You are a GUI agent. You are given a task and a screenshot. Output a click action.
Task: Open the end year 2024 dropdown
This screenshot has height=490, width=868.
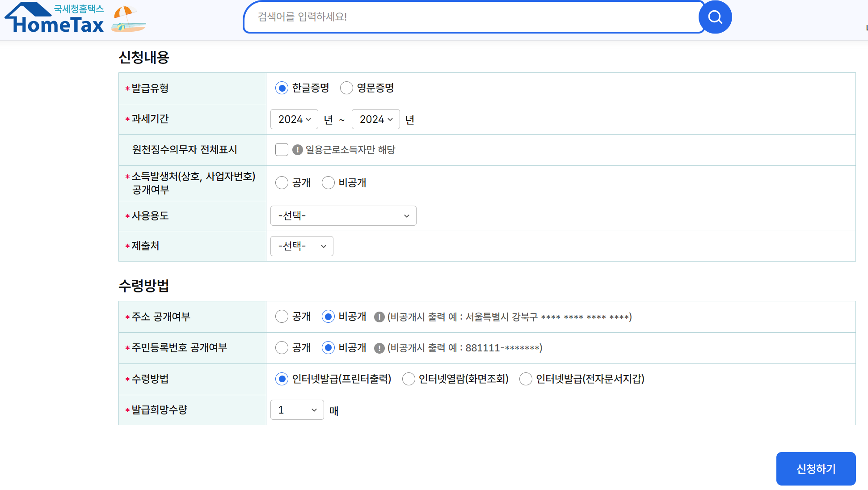click(x=375, y=119)
